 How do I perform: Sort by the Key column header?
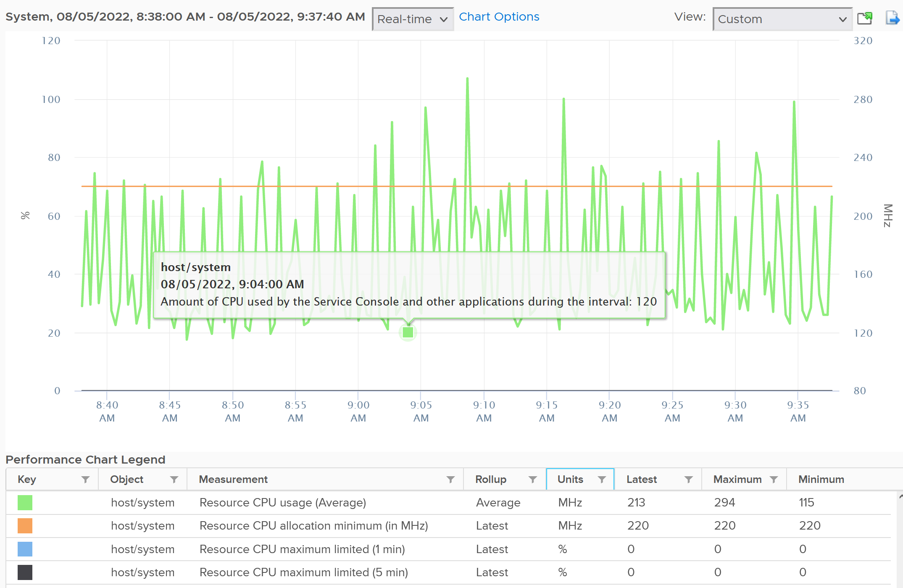coord(27,479)
